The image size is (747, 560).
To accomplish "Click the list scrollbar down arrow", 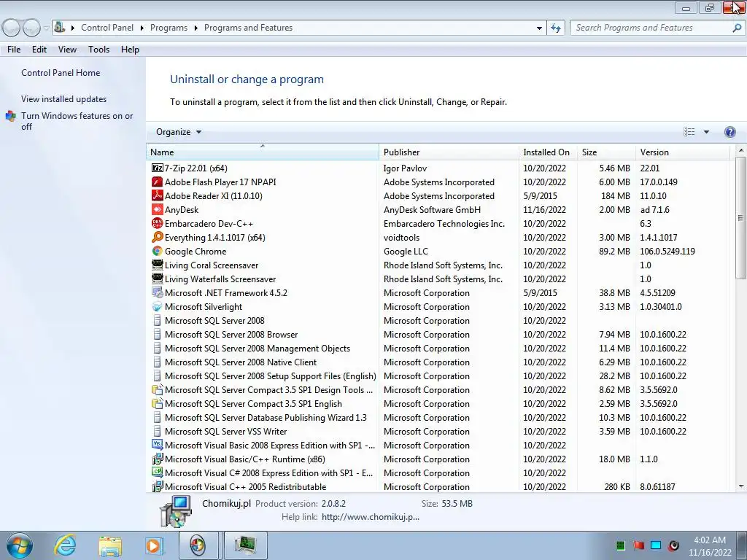I will [741, 486].
